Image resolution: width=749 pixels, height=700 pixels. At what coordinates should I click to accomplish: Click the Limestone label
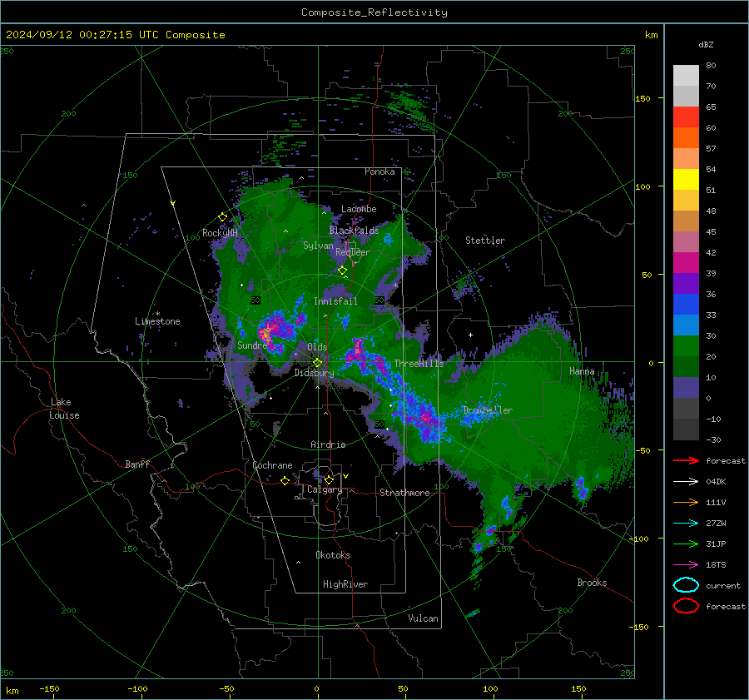(157, 321)
